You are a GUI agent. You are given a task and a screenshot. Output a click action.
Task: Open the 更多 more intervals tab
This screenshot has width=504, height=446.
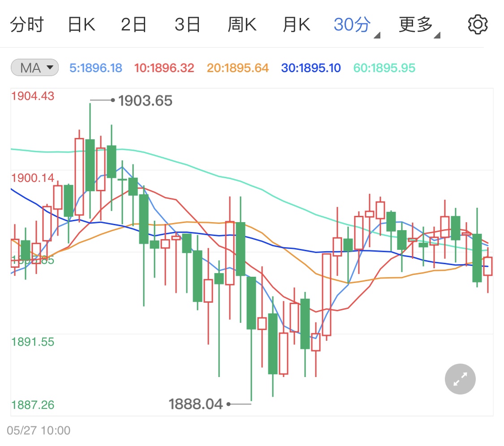click(416, 25)
